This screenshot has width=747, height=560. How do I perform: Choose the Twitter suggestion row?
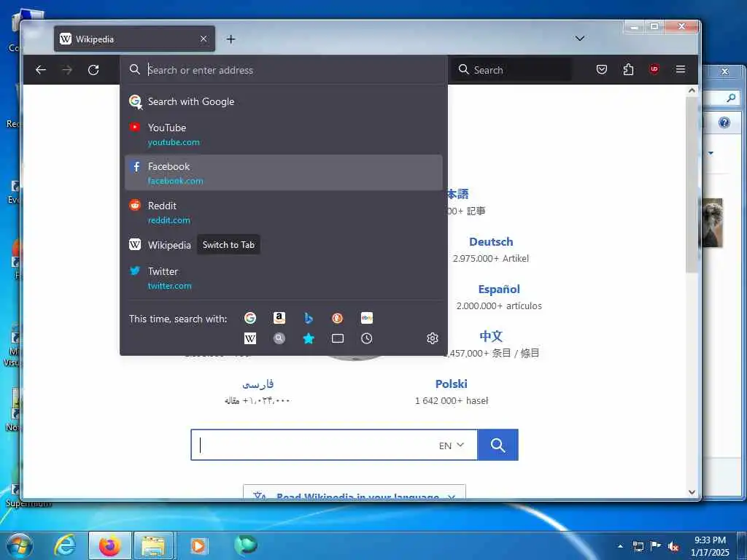284,278
